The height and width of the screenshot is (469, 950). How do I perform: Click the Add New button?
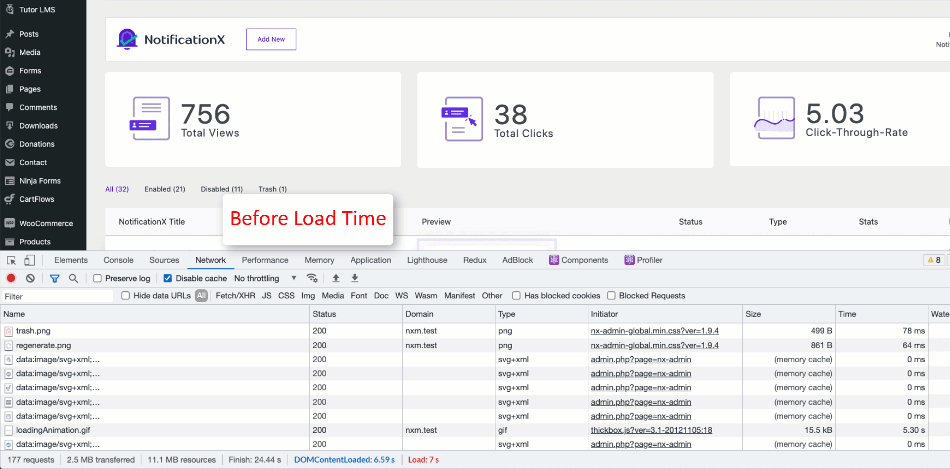(x=271, y=39)
